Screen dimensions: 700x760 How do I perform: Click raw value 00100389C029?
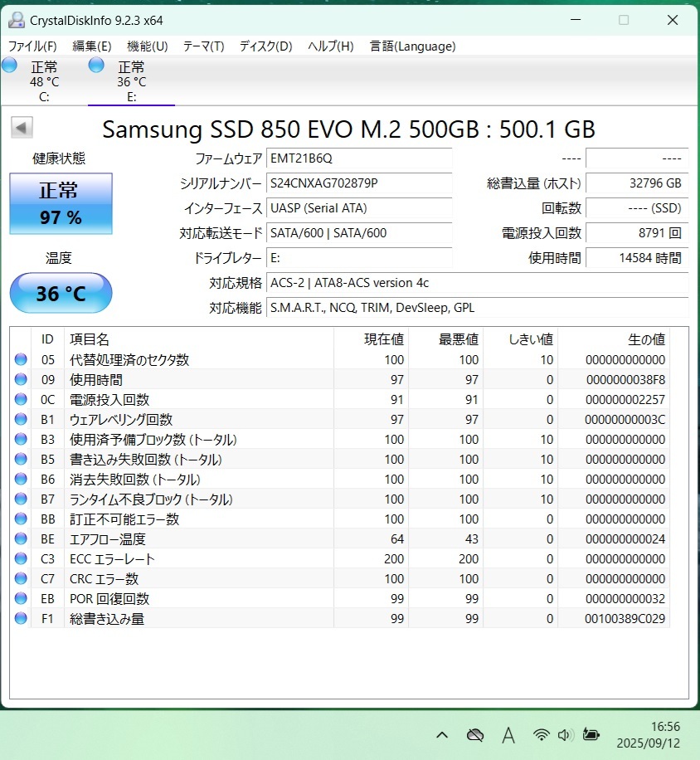click(625, 618)
